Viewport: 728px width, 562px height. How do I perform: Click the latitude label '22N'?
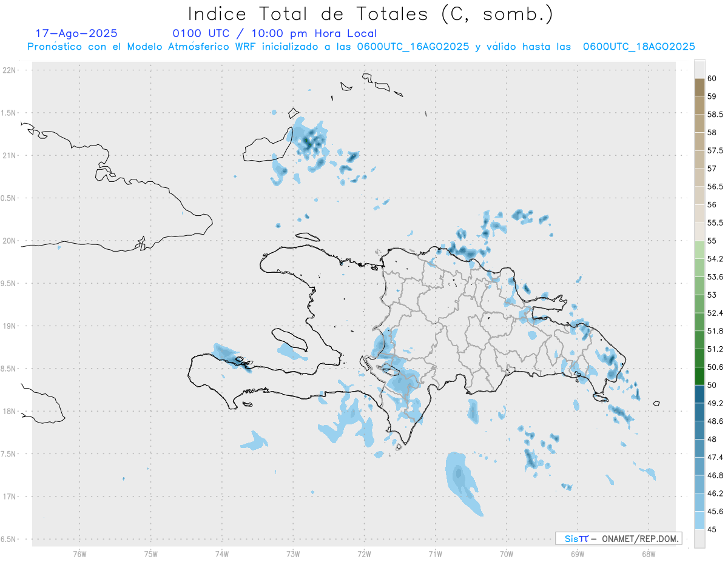click(x=10, y=70)
